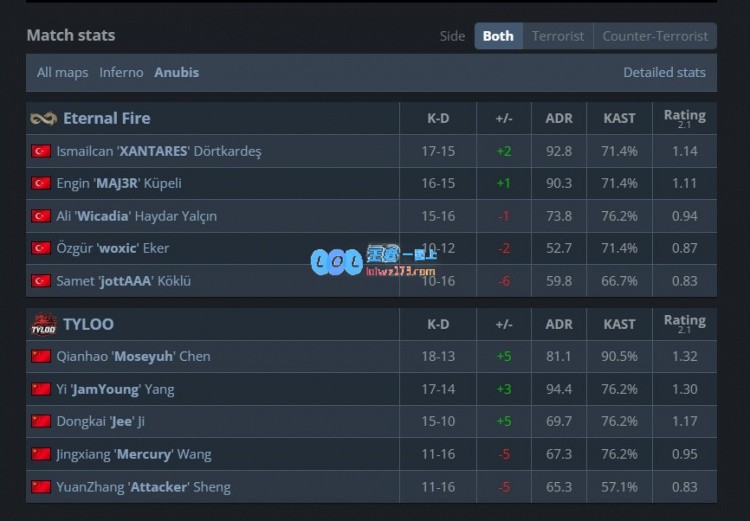Open the Detailed stats link
Screen dimensions: 750x521
coord(664,72)
